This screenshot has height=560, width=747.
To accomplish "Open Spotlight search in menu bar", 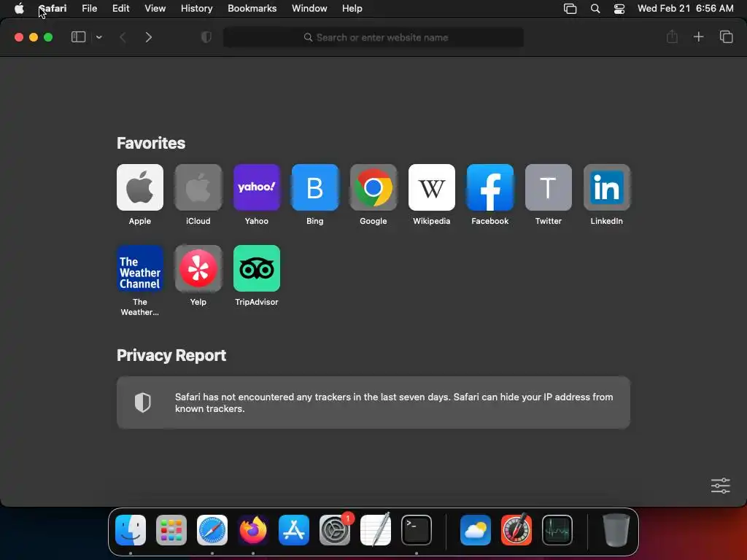I will pyautogui.click(x=595, y=9).
